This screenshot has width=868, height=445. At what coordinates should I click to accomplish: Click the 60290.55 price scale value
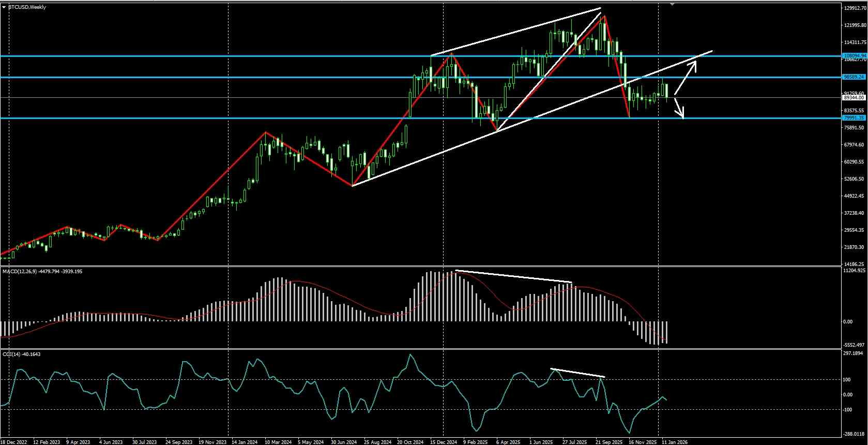coord(855,162)
